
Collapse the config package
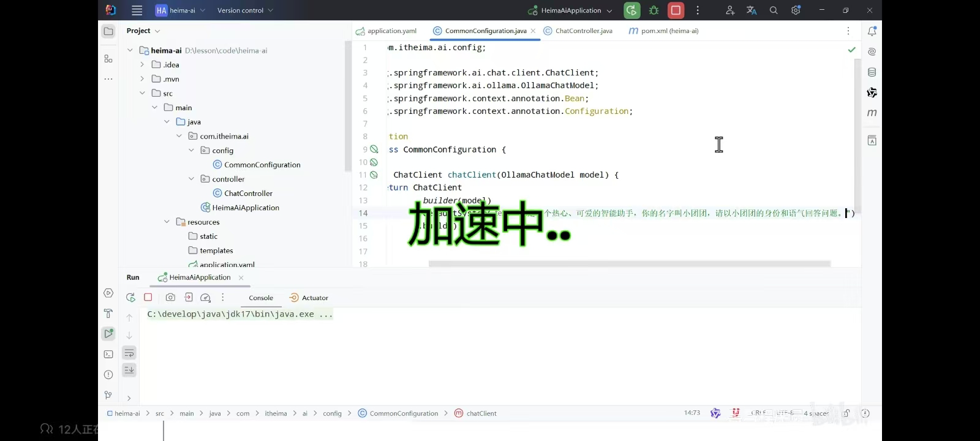coord(191,150)
